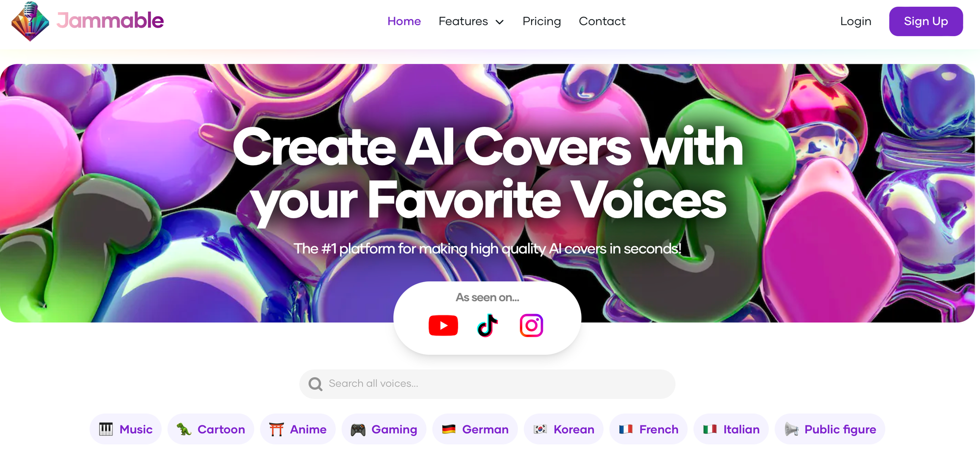Open the Pricing nav item
Screen dimensions: 980x457
[541, 22]
